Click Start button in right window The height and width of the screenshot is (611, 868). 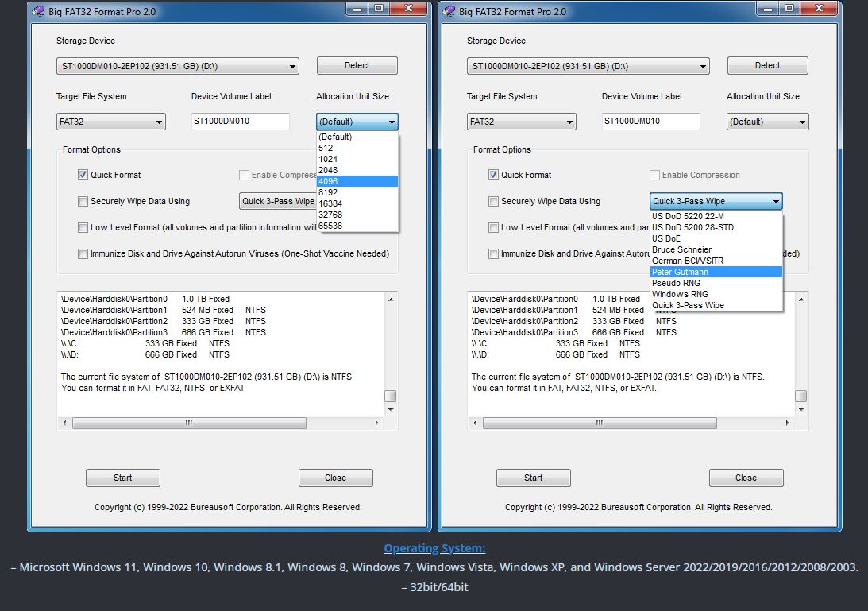(x=533, y=478)
